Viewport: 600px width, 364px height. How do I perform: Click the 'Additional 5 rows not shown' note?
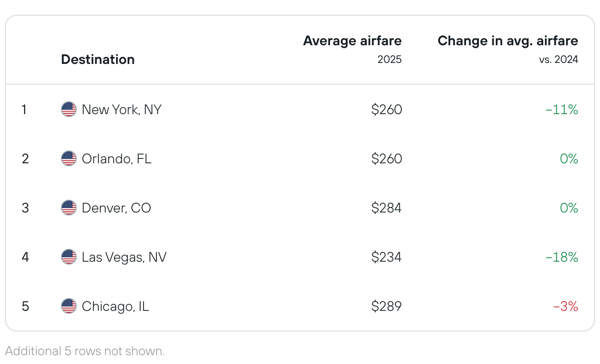point(85,351)
